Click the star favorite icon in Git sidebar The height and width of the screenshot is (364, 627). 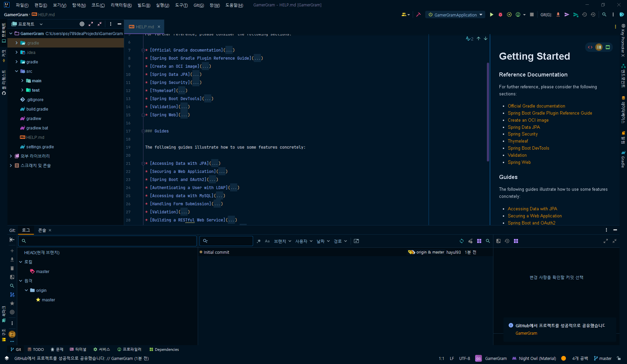point(12,303)
